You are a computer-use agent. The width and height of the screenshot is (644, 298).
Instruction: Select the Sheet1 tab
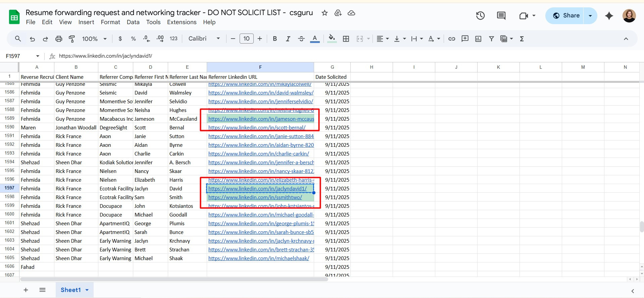[x=70, y=290]
